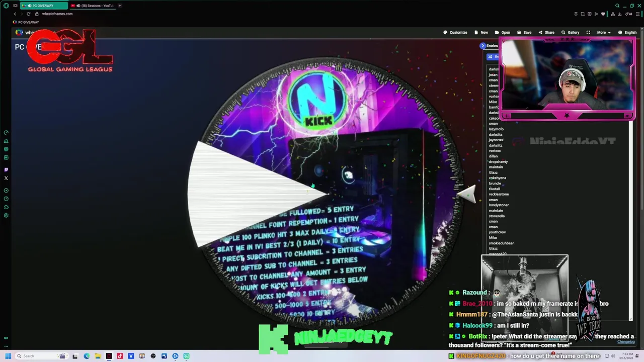Open OBS Studio from taskbar
644x362 pixels.
pos(153,356)
